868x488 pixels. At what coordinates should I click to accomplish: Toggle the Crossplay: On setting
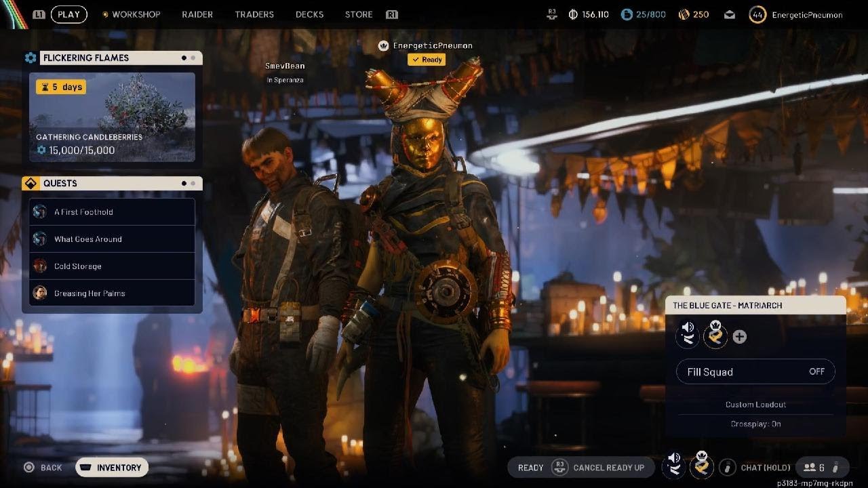click(x=755, y=424)
